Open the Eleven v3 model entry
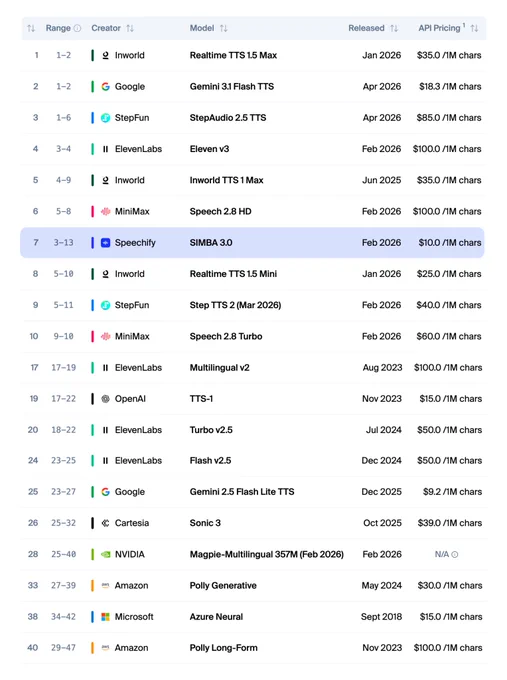 [x=209, y=149]
